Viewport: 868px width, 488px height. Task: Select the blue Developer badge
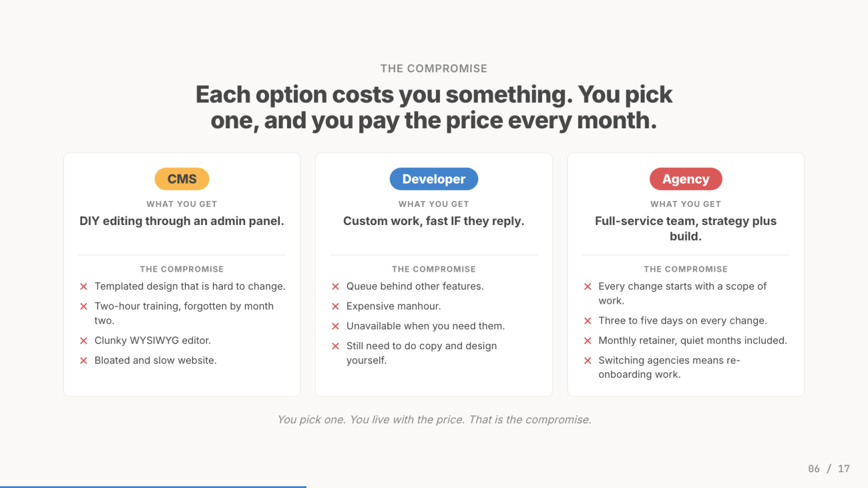(433, 179)
